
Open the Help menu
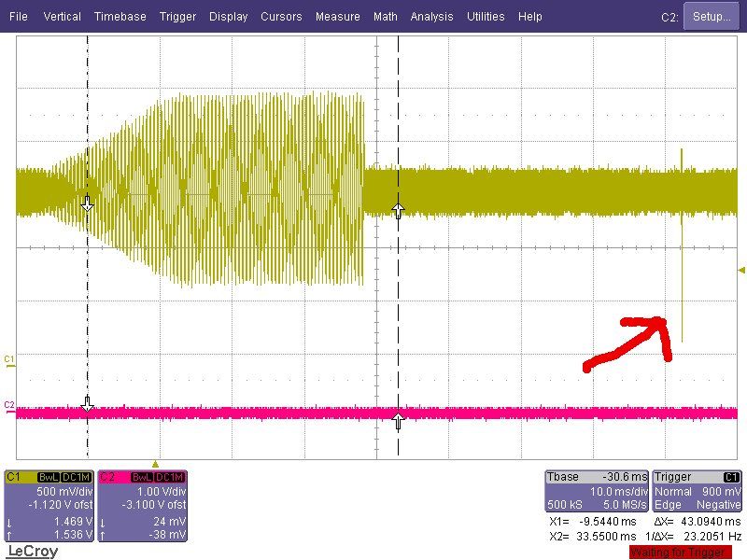[x=529, y=17]
